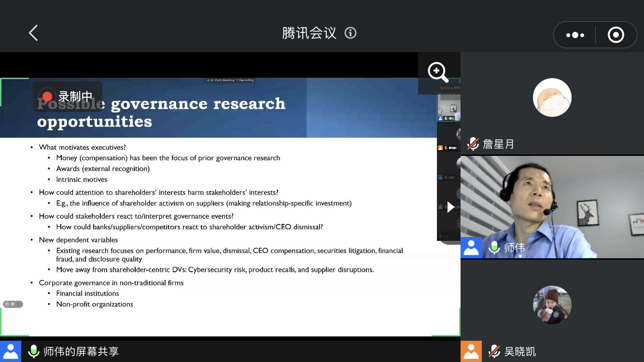Click 师伟's blue user badge
Viewport: 644px width, 362px height.
tap(471, 248)
